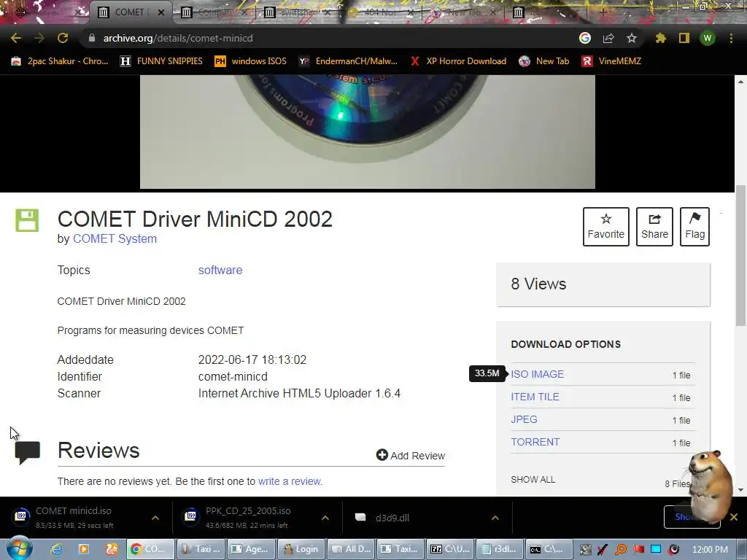Screen dimensions: 747x560
Task: Click the write a review link
Action: 290,481
